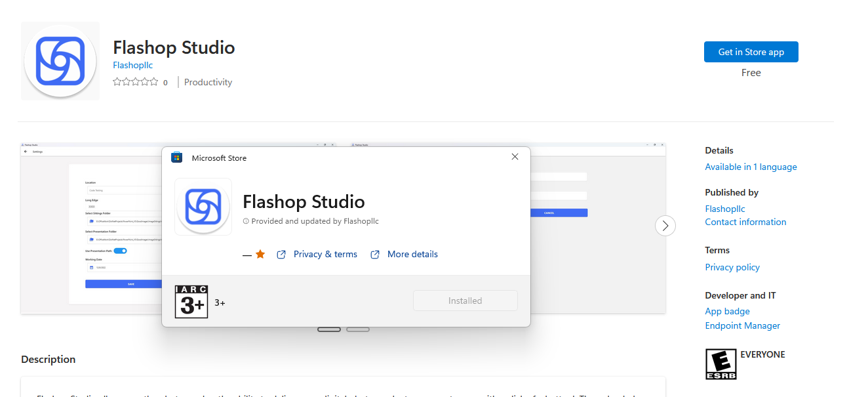
Task: Click the info icon beside 'Provided and updated by'
Action: pyautogui.click(x=246, y=222)
